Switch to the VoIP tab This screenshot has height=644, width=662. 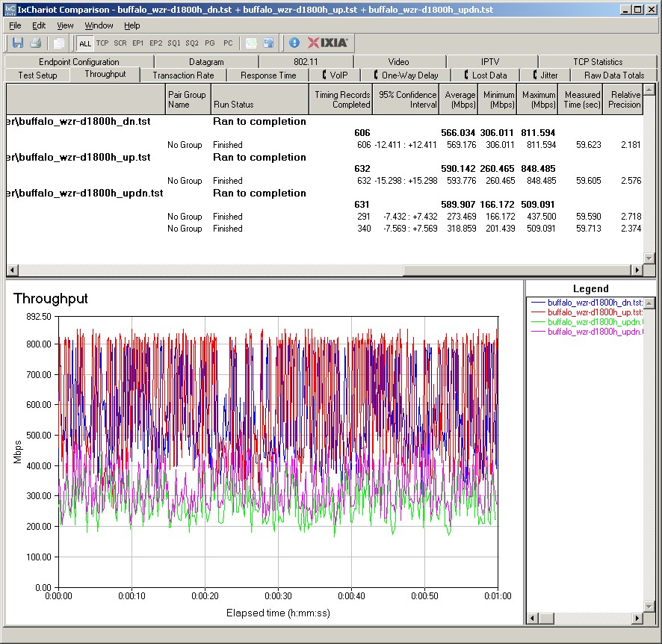point(335,75)
